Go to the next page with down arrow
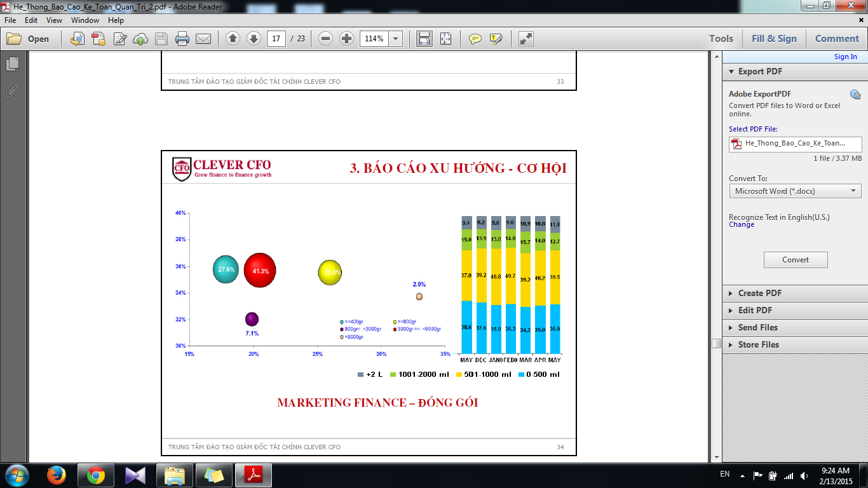 [x=254, y=39]
